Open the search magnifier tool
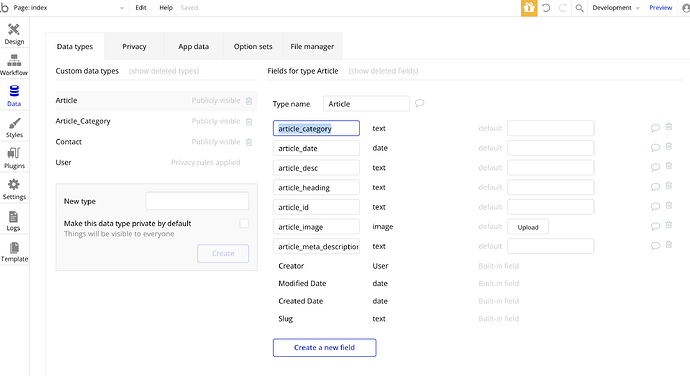 tap(580, 8)
